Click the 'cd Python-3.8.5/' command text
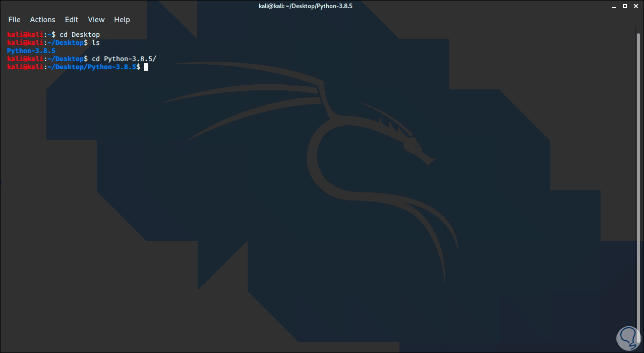 [x=124, y=59]
